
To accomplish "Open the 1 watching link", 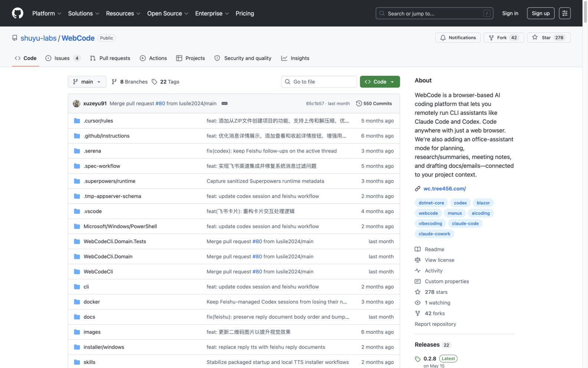I will click(433, 303).
